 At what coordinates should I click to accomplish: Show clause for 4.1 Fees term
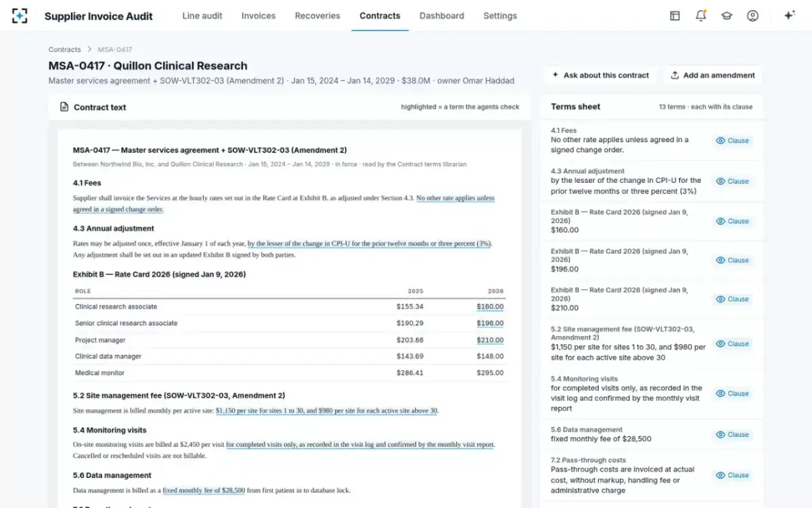(733, 141)
